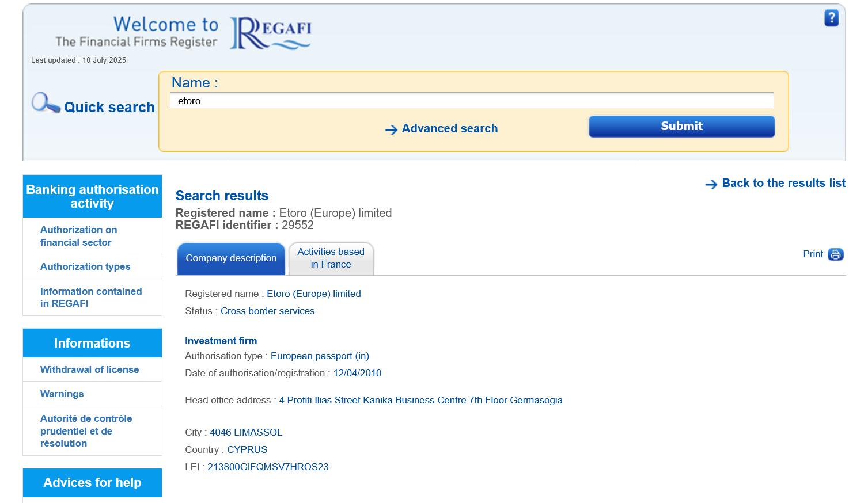Click the Investment firm heading
This screenshot has height=503, width=868.
click(x=221, y=341)
